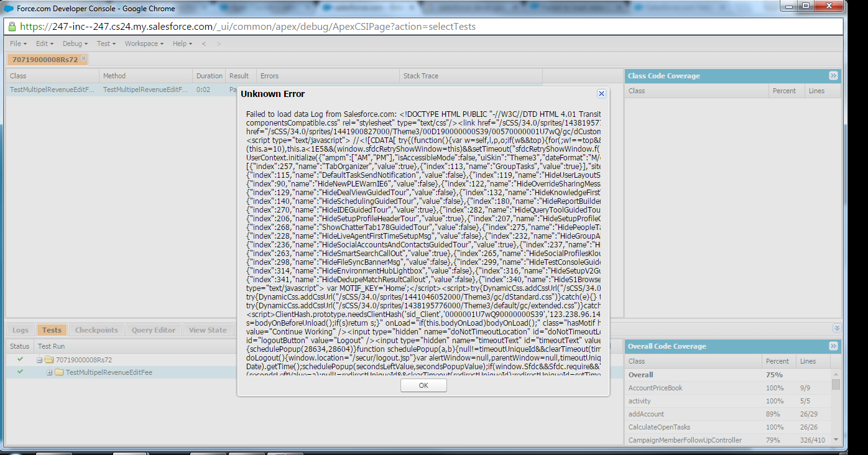The image size is (868, 455).
Task: Collapse the Overall Code Coverage panel
Action: point(833,346)
